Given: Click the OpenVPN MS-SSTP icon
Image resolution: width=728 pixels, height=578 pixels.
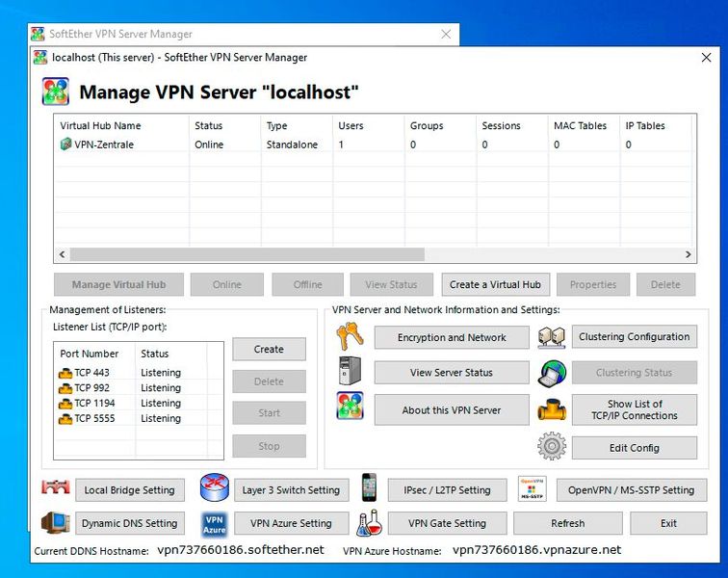Looking at the screenshot, I should 533,488.
